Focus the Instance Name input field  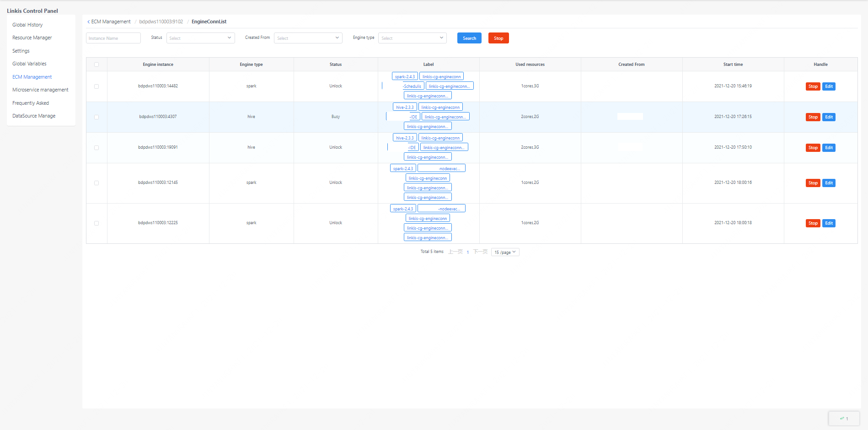(113, 38)
